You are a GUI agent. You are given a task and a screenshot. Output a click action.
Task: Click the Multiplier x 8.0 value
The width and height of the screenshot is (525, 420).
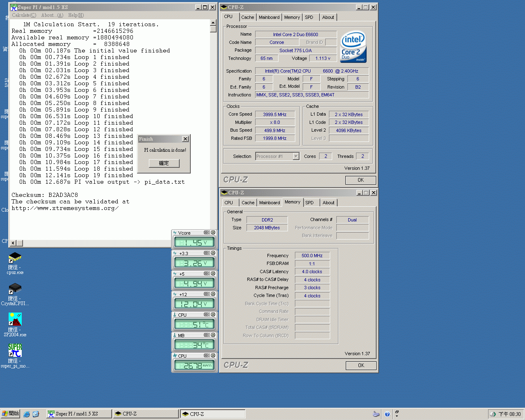click(x=275, y=122)
